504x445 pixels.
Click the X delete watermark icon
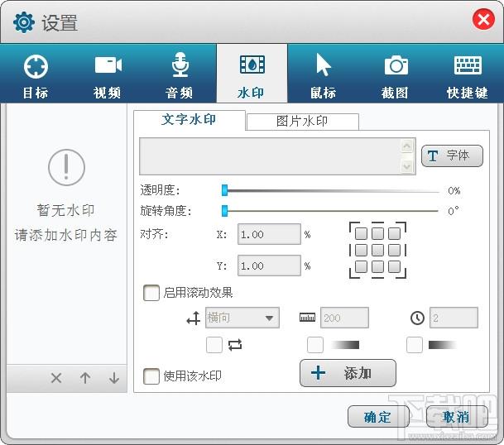(x=56, y=378)
